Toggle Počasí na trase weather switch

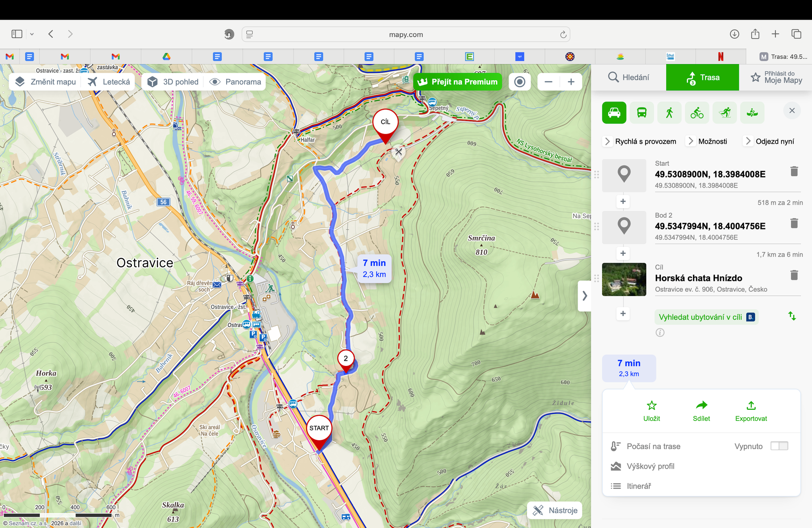[x=779, y=446]
